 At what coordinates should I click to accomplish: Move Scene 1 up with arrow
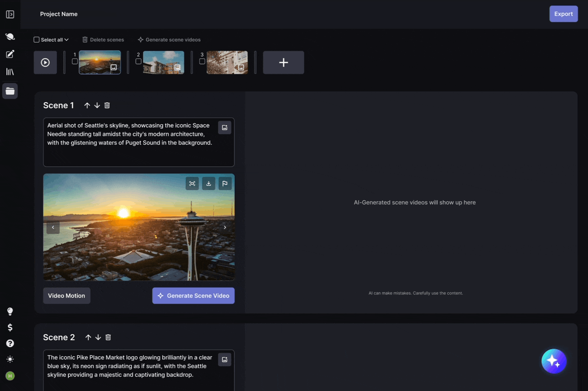(87, 105)
